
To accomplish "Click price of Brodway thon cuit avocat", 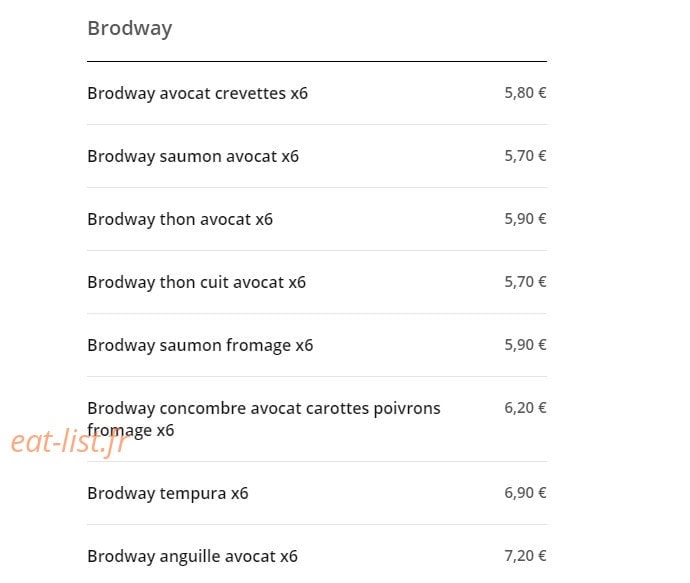I will click(525, 282).
